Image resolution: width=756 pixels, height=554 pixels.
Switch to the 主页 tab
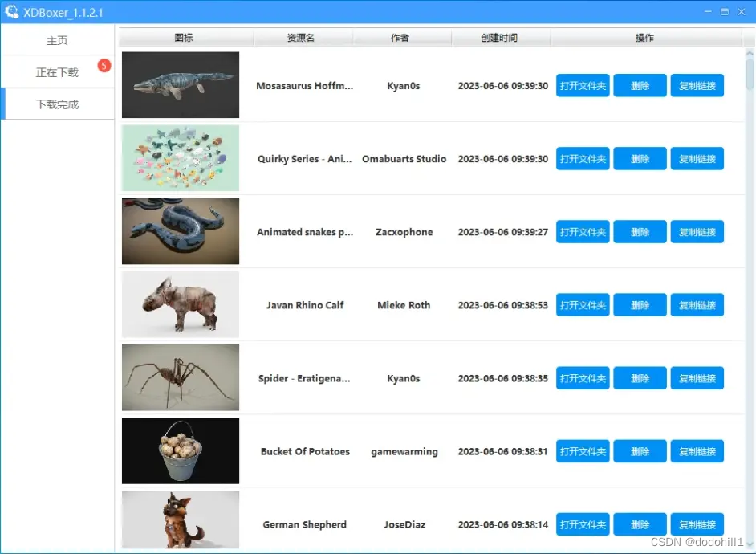tap(57, 39)
